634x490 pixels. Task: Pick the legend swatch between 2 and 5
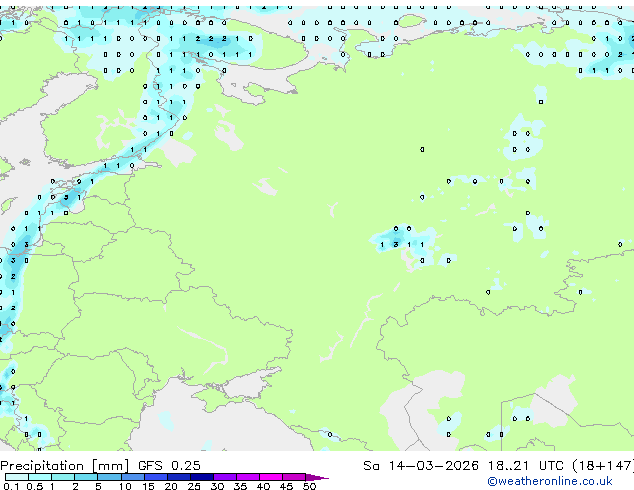click(86, 477)
